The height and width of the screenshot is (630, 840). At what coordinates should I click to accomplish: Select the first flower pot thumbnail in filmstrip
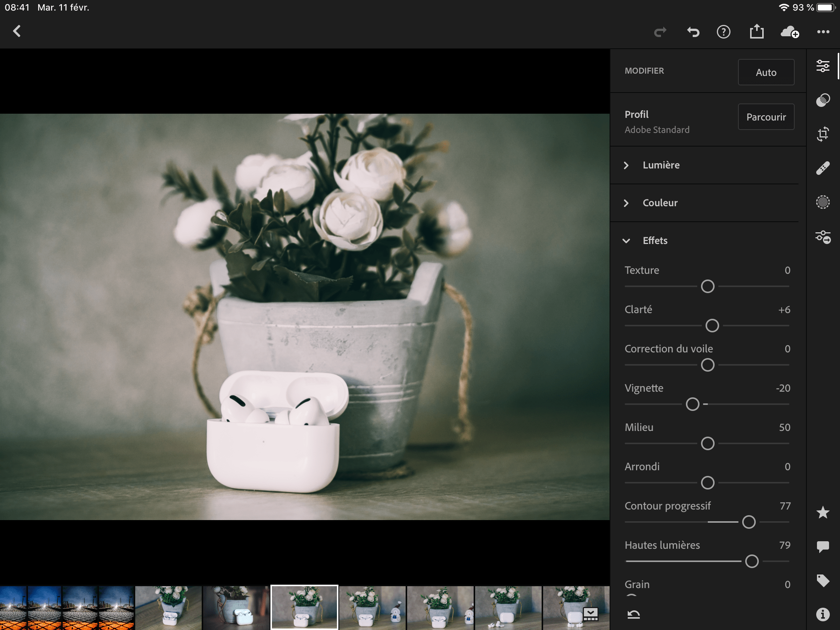pos(168,607)
